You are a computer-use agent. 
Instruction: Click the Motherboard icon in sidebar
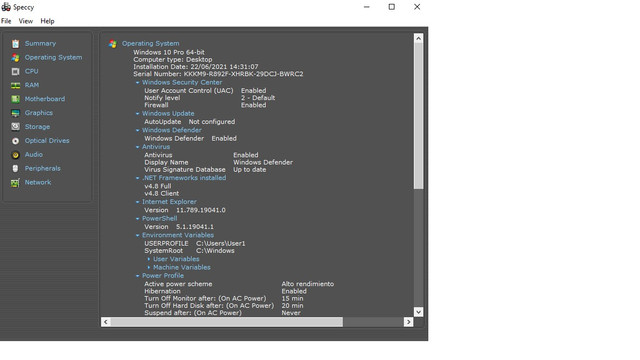[16, 99]
